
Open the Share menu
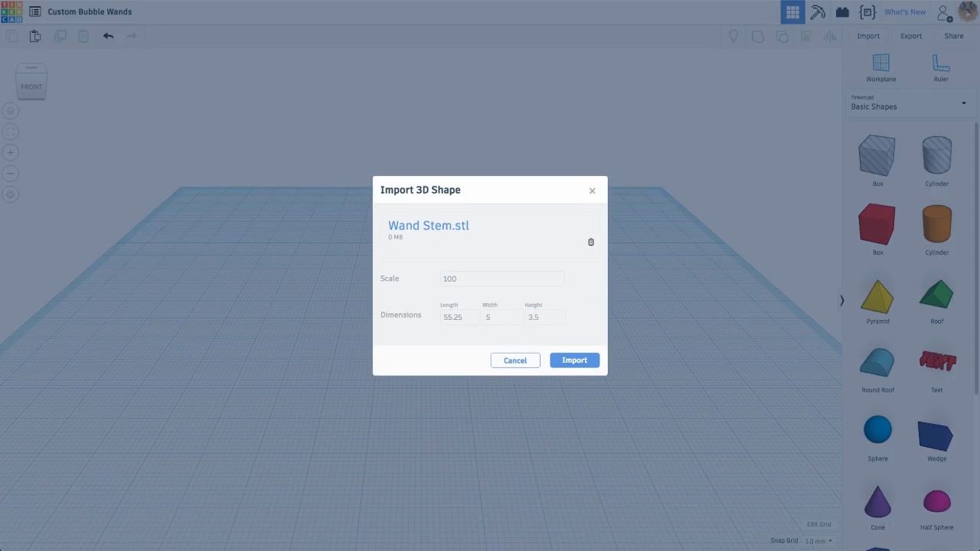[x=954, y=36]
